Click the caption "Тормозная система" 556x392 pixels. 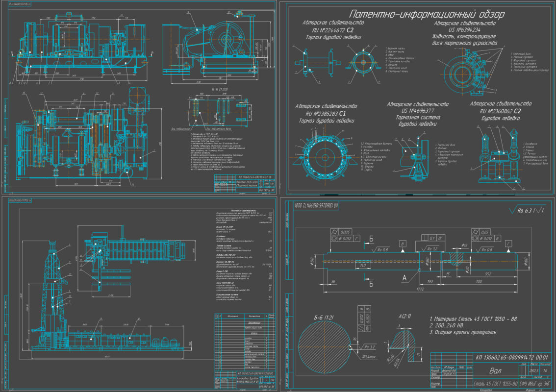[418, 118]
